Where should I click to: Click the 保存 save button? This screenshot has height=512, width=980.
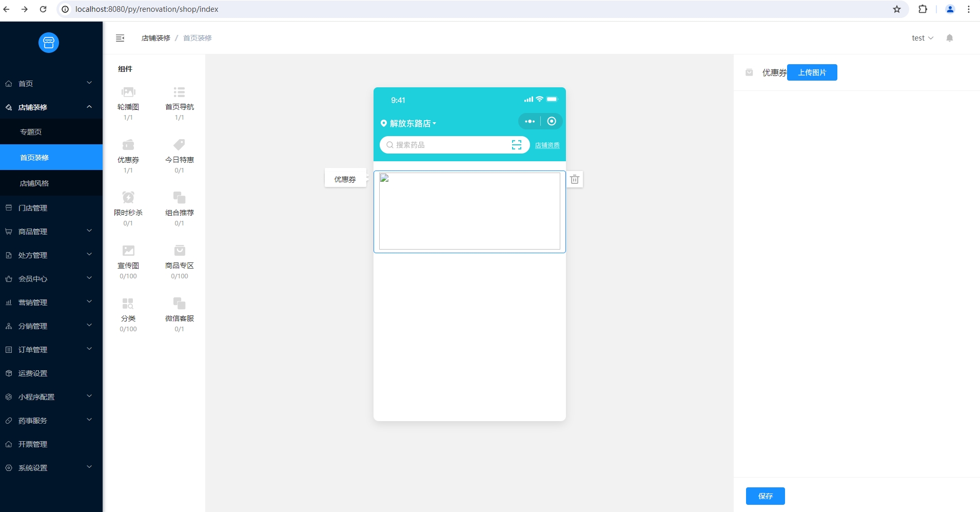click(766, 496)
